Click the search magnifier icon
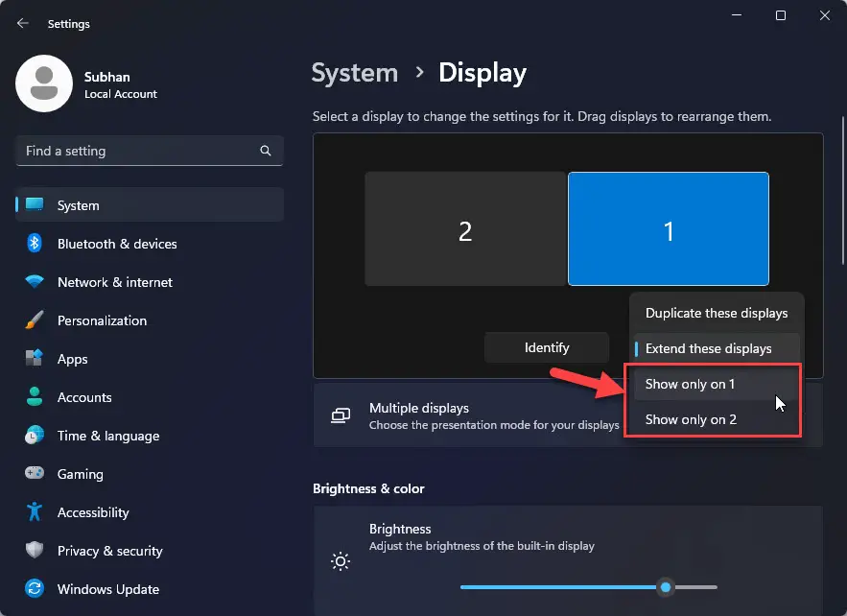 click(266, 151)
